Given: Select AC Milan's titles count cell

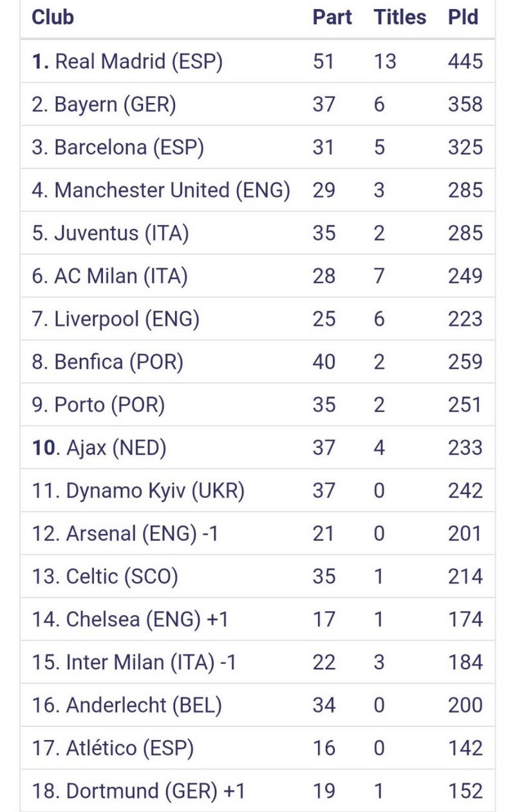Looking at the screenshot, I should tap(379, 276).
